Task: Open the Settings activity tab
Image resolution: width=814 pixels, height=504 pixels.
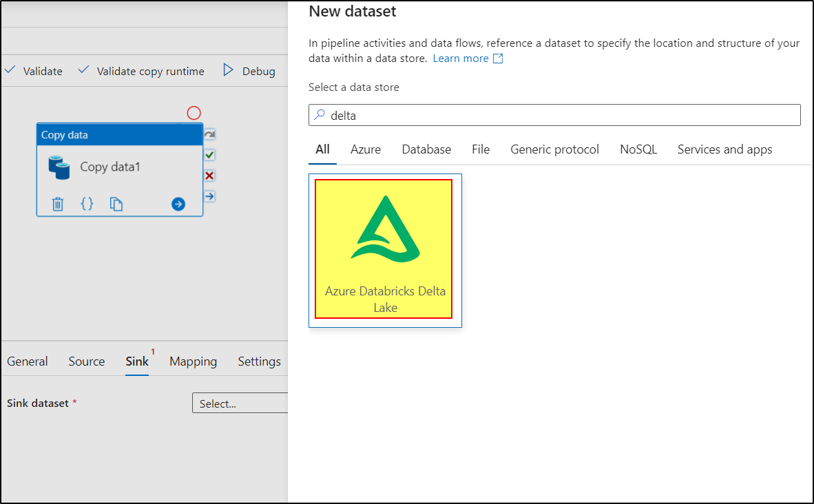Action: click(259, 361)
